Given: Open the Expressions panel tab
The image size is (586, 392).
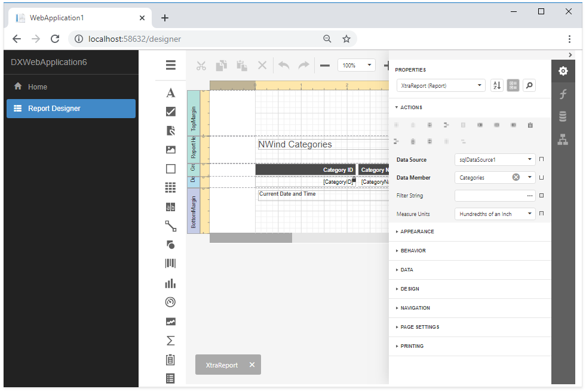Looking at the screenshot, I should click(x=563, y=94).
